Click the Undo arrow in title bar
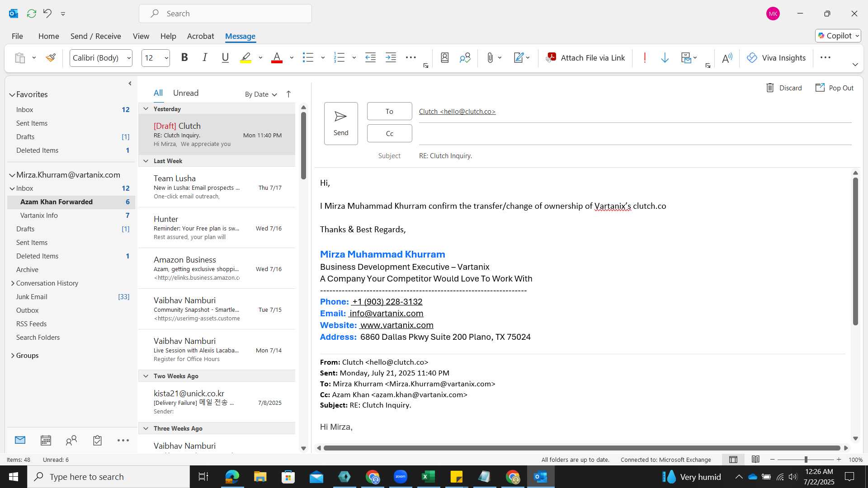Image resolution: width=868 pixels, height=488 pixels. [x=47, y=14]
